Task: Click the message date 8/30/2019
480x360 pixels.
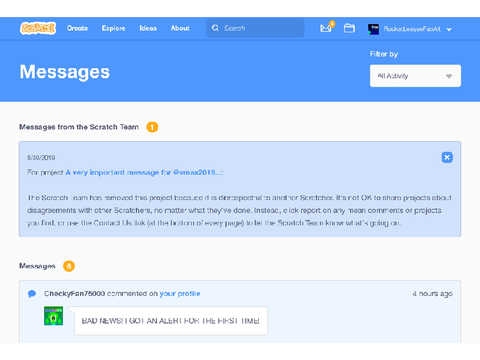Action: coord(41,158)
